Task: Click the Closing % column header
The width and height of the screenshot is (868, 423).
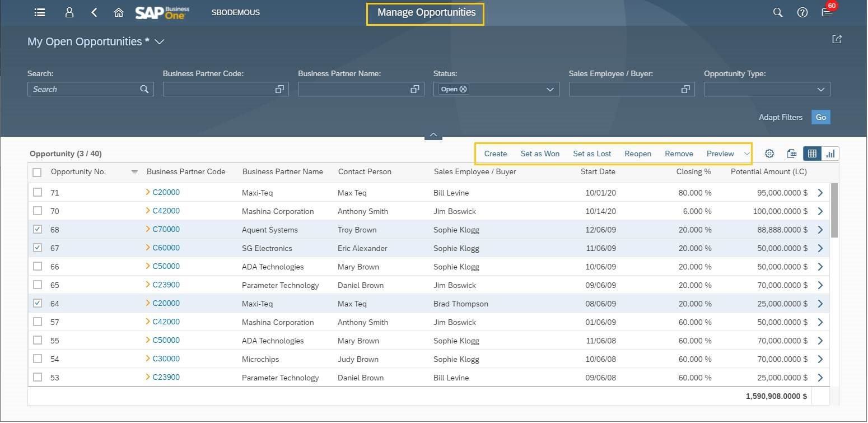Action: point(693,172)
